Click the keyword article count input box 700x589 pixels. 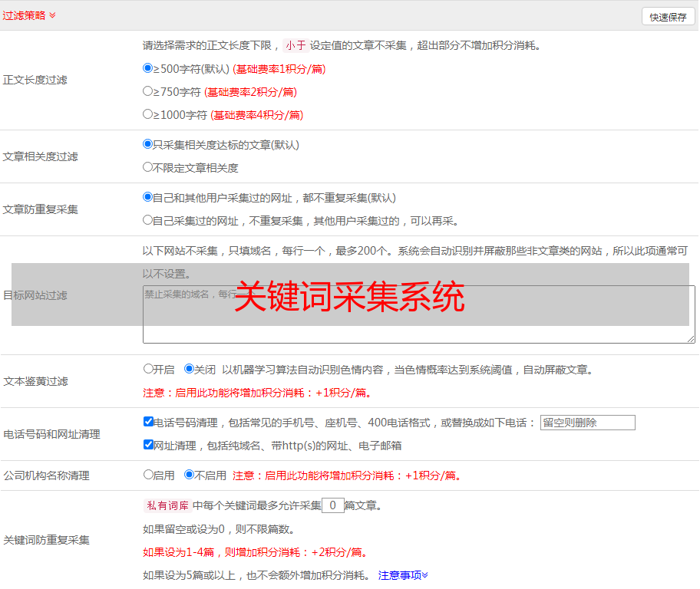[x=332, y=505]
